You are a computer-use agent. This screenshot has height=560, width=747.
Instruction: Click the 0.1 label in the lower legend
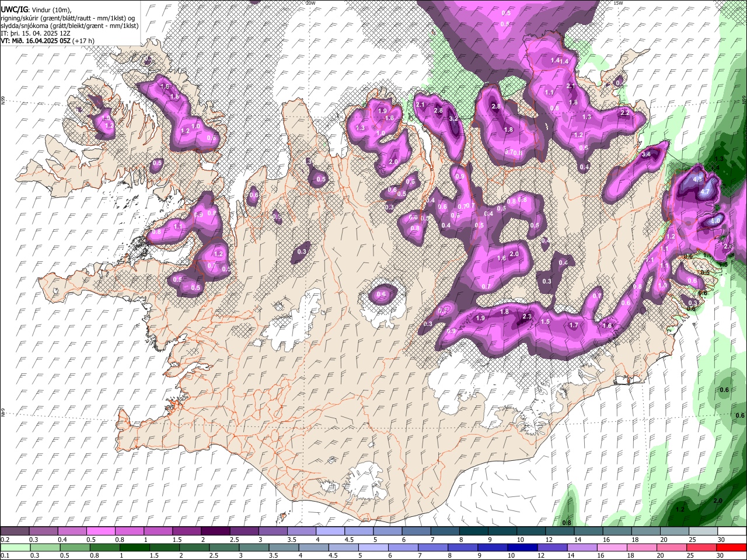(x=4, y=555)
